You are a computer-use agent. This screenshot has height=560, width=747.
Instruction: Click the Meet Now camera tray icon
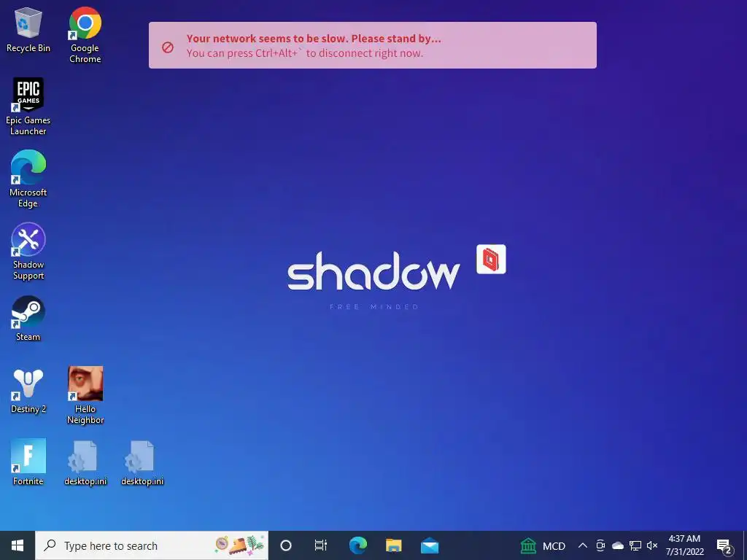(600, 545)
